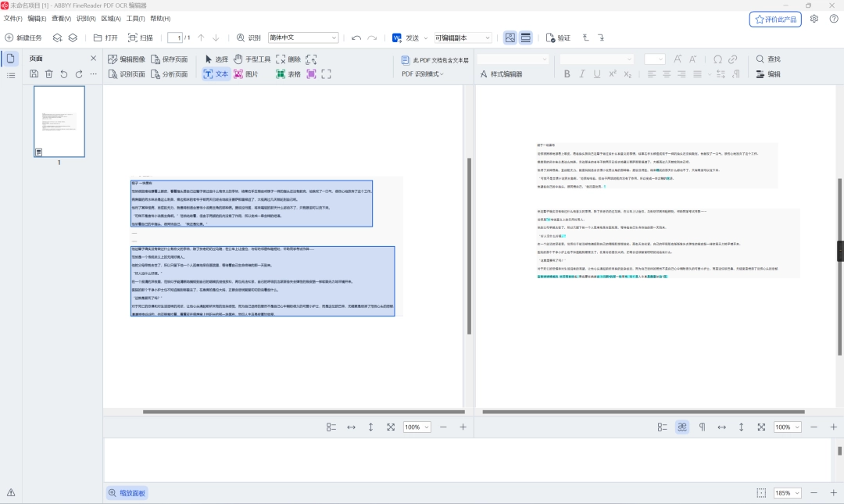The width and height of the screenshot is (844, 504).
Task: Expand the 发送 send options arrow
Action: [426, 38]
